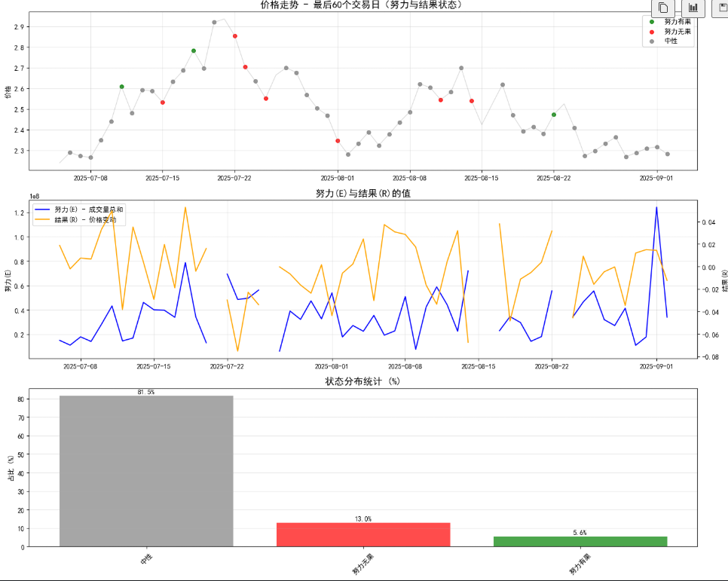728x581 pixels.
Task: Click the 1e8 scale label above effort axis
Action: click(x=35, y=197)
